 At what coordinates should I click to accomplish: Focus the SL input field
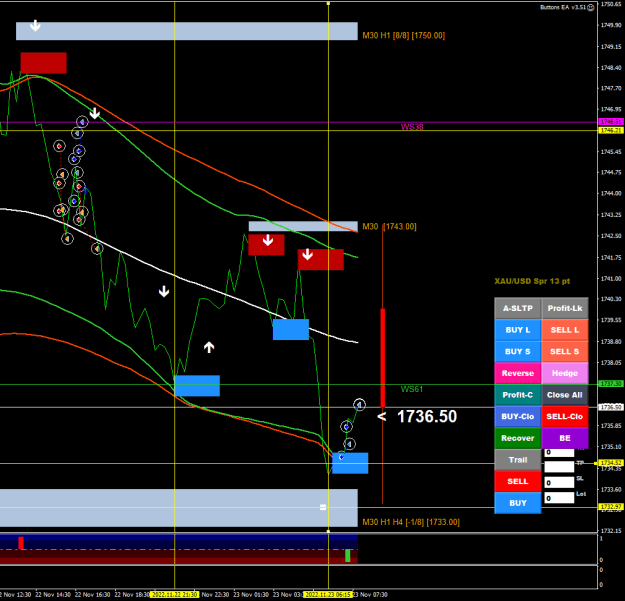click(x=559, y=482)
